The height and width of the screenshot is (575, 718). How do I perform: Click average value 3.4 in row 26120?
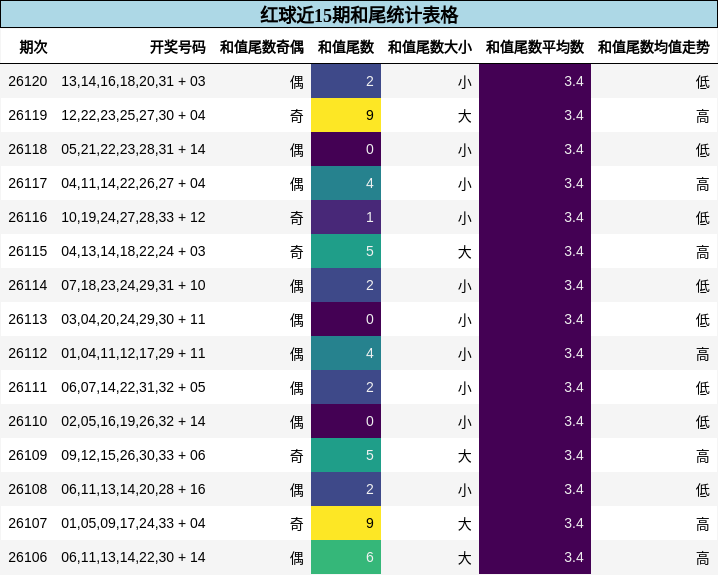point(535,81)
